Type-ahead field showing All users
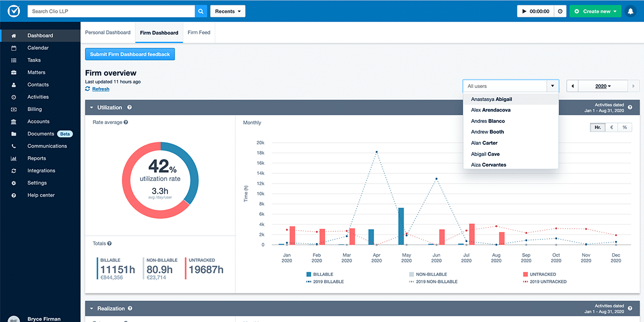This screenshot has width=644, height=322. pos(504,86)
